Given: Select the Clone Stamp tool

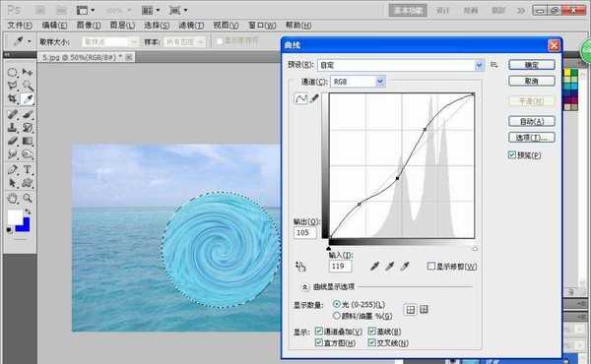Looking at the screenshot, I should (x=13, y=128).
